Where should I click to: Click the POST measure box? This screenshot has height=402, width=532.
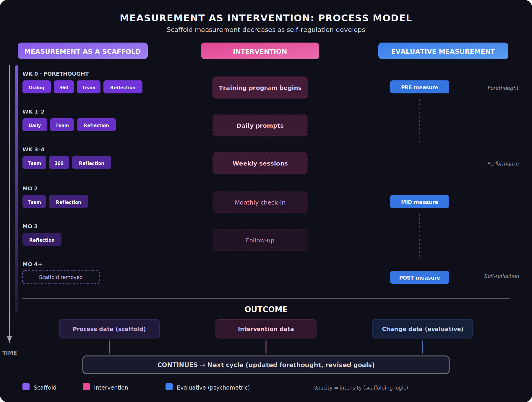point(420,277)
